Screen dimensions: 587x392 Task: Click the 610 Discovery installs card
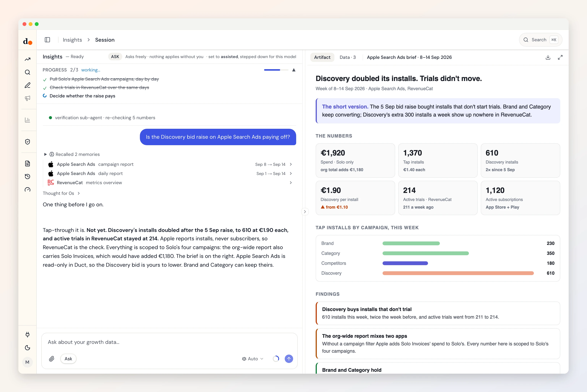click(x=520, y=160)
